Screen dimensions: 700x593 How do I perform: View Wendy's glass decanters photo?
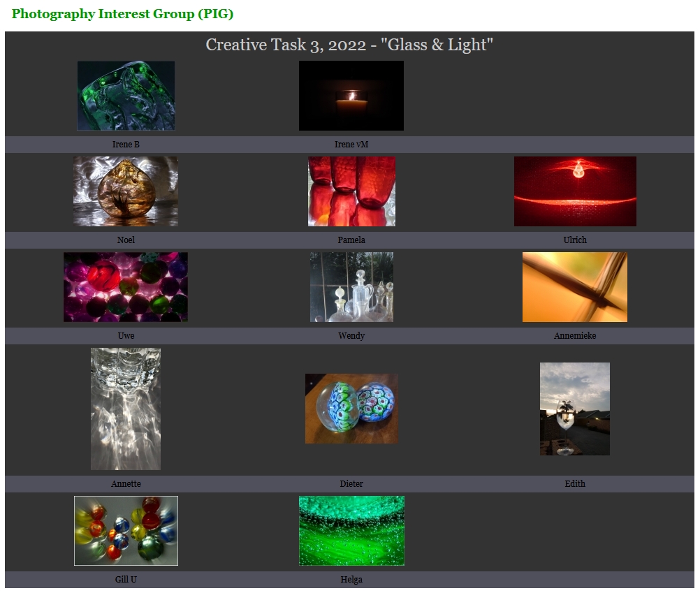[x=352, y=287]
